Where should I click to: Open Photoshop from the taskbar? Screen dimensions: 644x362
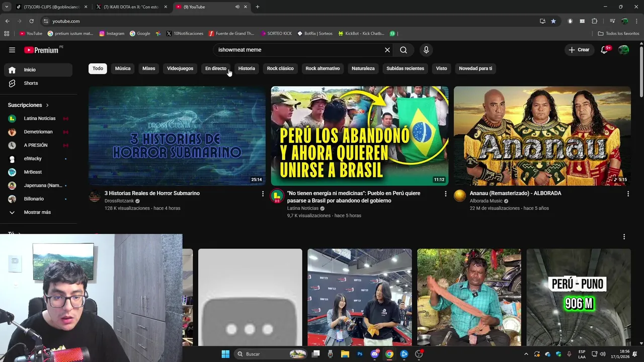(360, 354)
